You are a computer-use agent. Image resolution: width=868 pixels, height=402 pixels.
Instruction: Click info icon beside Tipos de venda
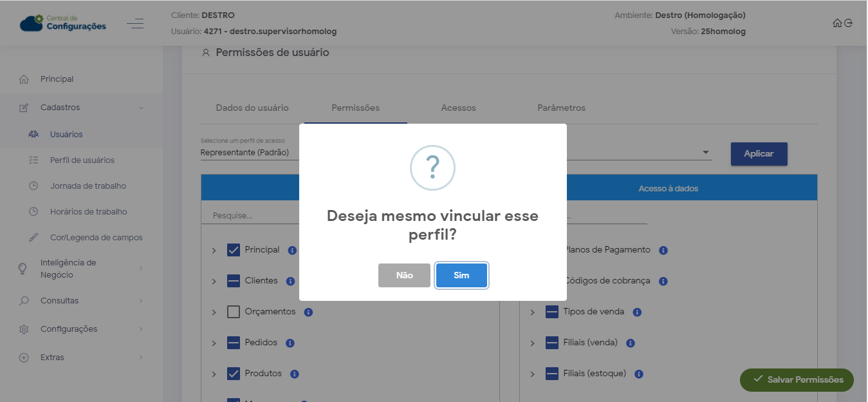pos(637,312)
